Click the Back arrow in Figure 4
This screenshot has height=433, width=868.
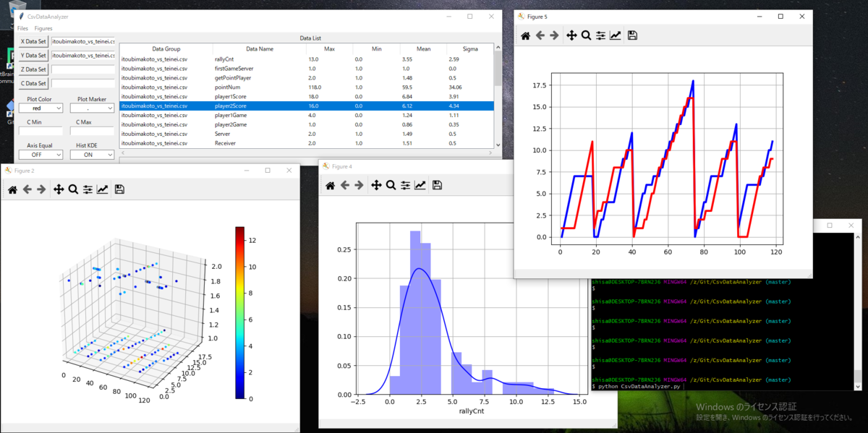click(344, 186)
